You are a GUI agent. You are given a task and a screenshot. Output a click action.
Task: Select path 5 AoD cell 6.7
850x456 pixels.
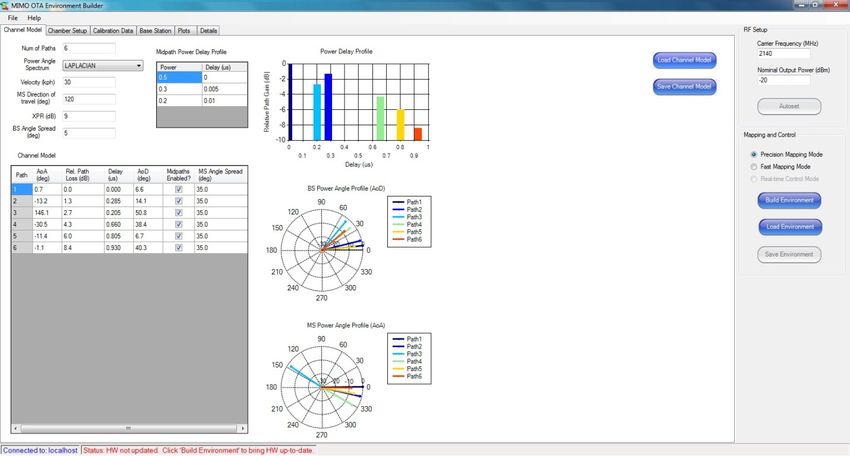point(147,236)
